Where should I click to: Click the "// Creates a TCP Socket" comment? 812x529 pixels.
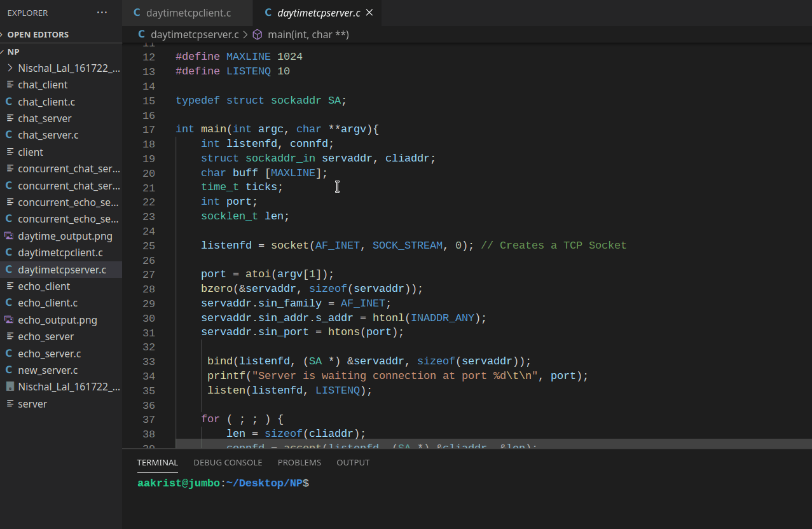click(x=554, y=245)
